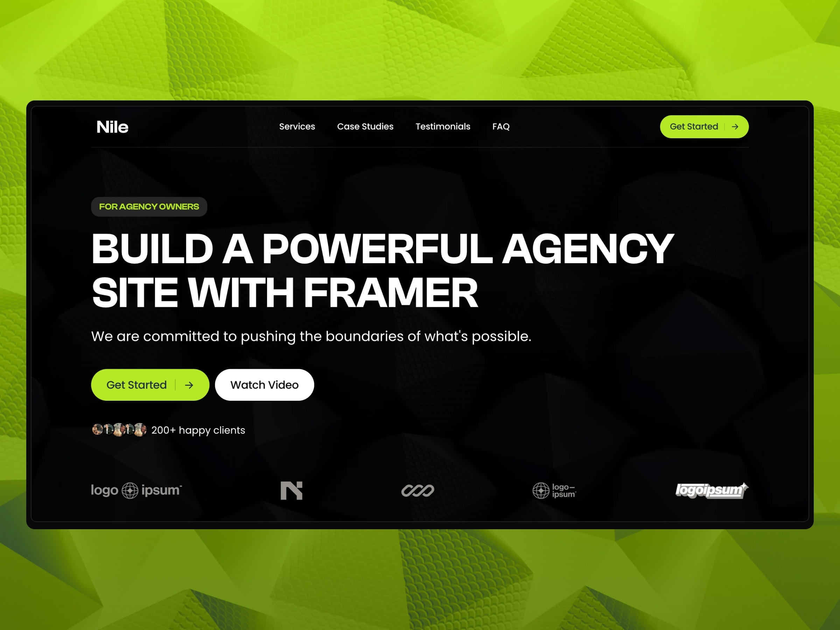Click the FAQ navigation link

pyautogui.click(x=501, y=126)
